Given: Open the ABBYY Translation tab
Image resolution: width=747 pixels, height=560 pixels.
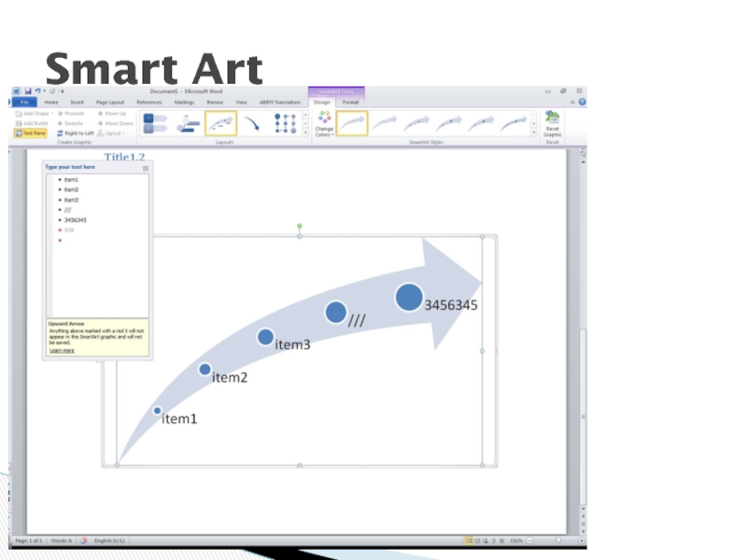Looking at the screenshot, I should click(279, 102).
